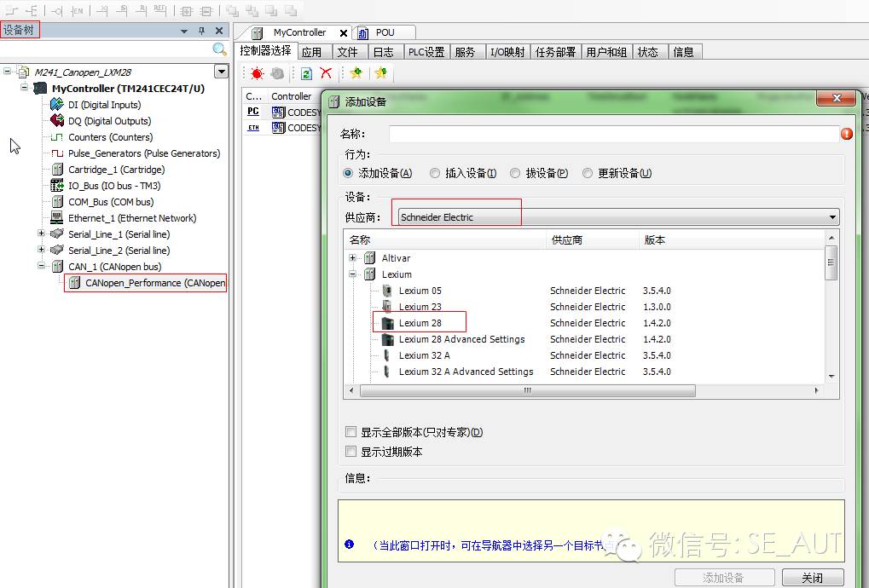The image size is (869, 588).
Task: Click the IO_Bus (IO bus - TM3) icon
Action: click(x=56, y=186)
